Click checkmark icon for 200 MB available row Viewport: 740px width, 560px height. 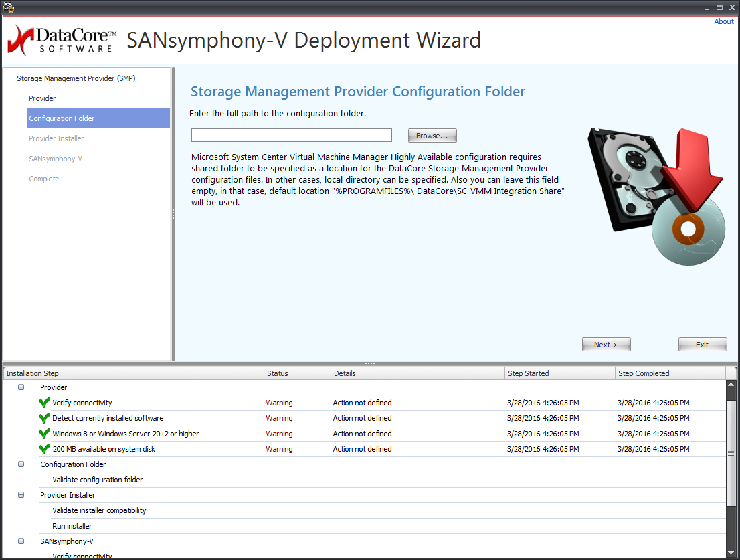pyautogui.click(x=45, y=449)
